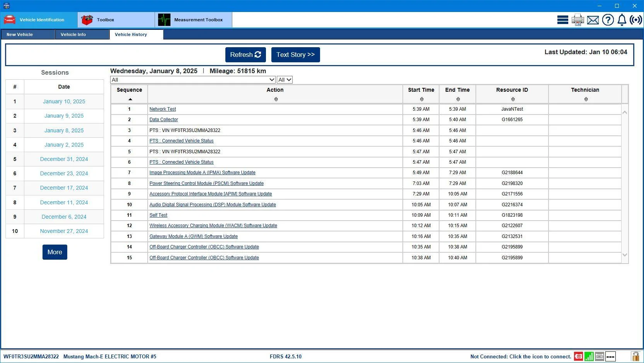
Task: Open the hamburger menu icon
Action: 562,20
